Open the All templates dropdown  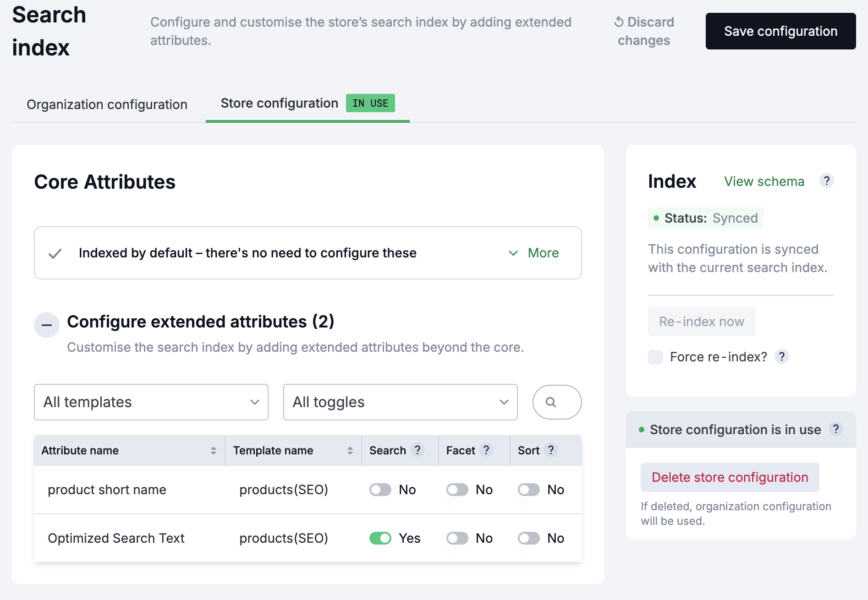pos(151,402)
